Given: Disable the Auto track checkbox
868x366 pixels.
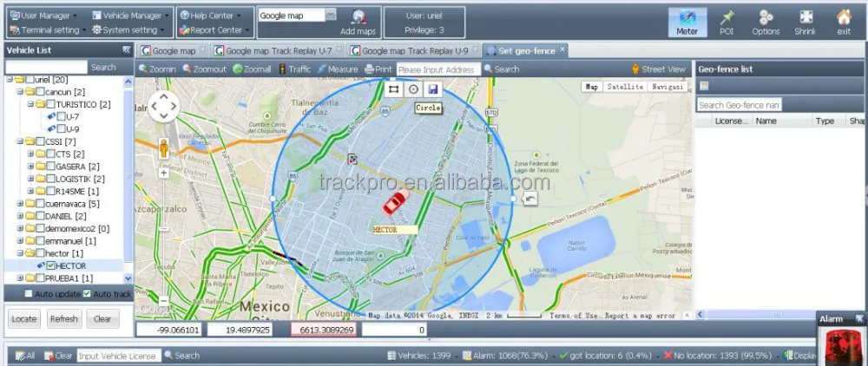Looking at the screenshot, I should coord(87,293).
